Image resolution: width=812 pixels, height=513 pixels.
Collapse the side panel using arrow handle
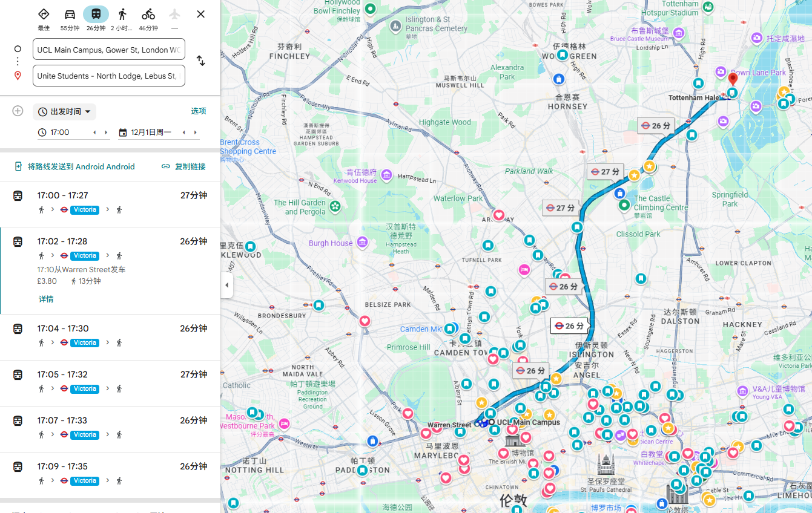(227, 285)
